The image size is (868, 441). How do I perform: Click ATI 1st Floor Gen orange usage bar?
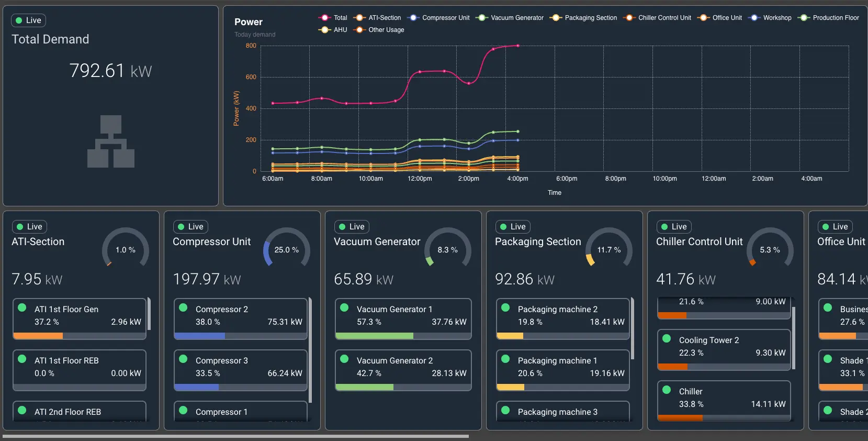tap(38, 336)
